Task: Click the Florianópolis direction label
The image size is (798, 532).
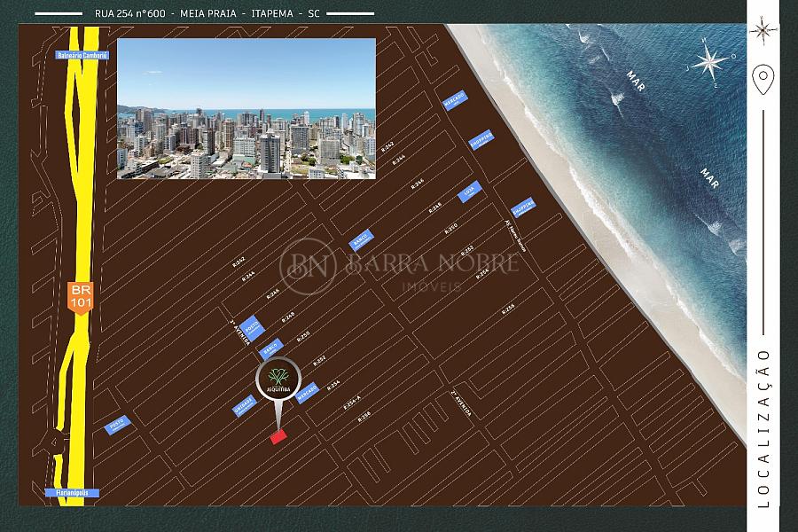Action: coord(73,492)
